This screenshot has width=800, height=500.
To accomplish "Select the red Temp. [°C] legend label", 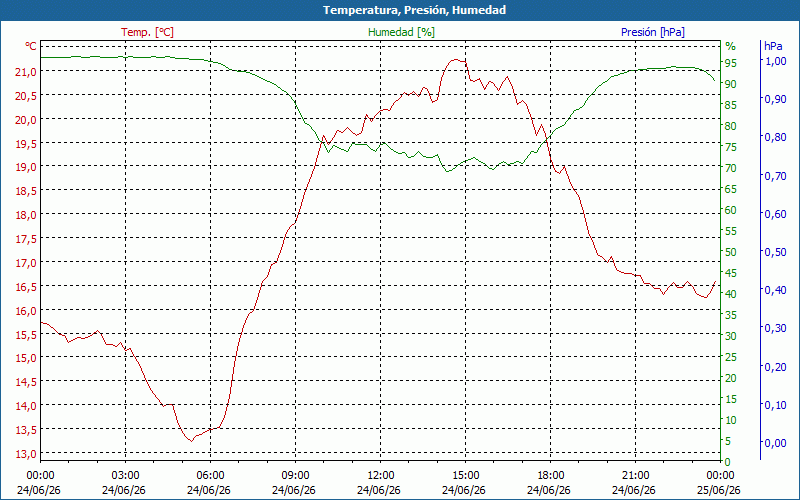I will 147,32.
